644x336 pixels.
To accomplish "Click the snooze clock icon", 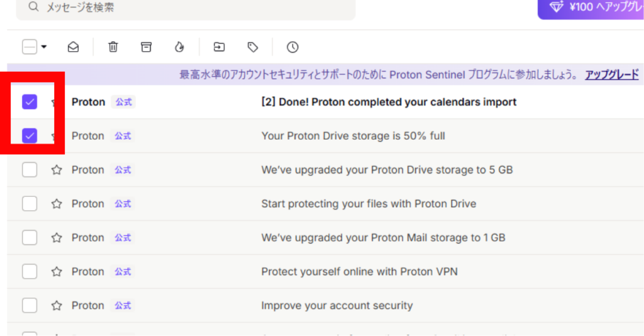I will point(292,47).
